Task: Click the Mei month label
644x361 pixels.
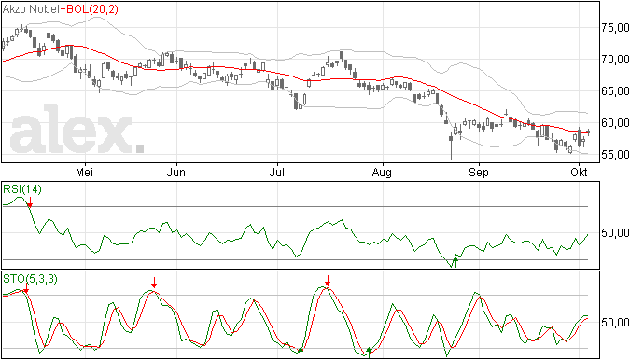Action: (x=85, y=172)
